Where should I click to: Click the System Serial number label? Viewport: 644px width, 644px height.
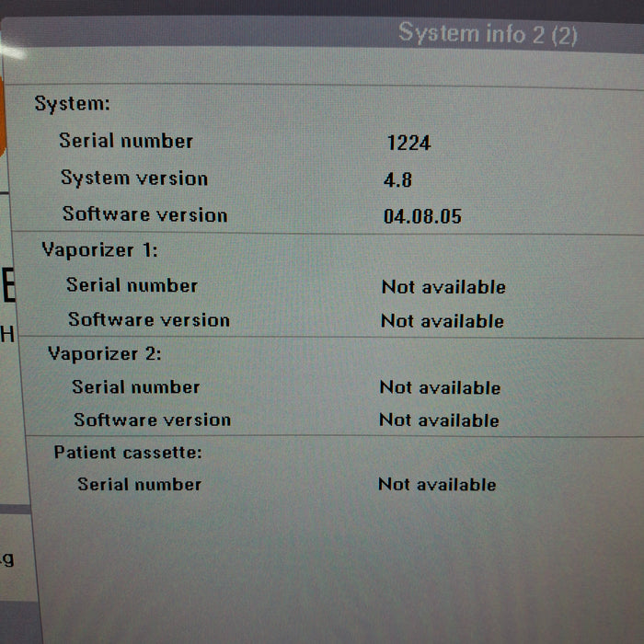[126, 141]
